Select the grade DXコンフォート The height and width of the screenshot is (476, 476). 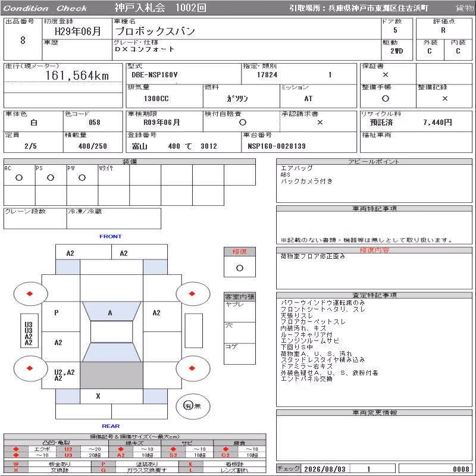pyautogui.click(x=145, y=49)
